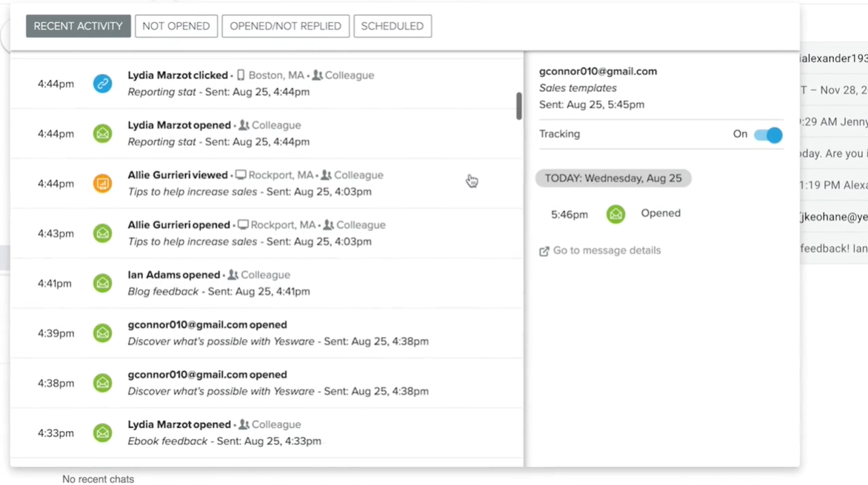The height and width of the screenshot is (485, 868).
Task: Click green opened icon for Ebook feedback 4:33pm
Action: (102, 432)
